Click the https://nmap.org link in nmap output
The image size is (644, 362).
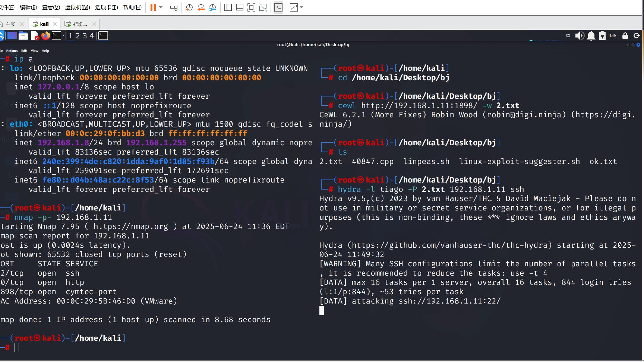(x=131, y=226)
